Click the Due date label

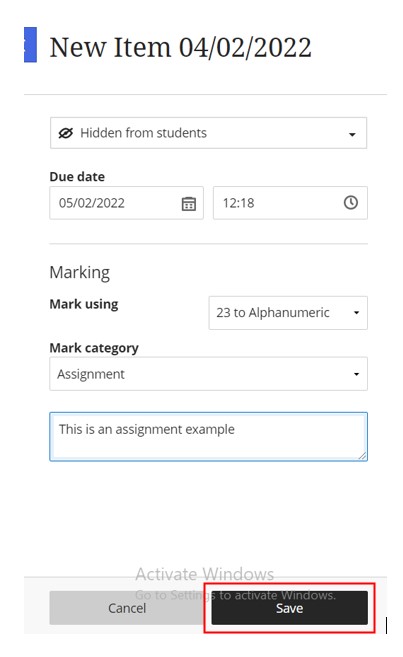(x=77, y=177)
